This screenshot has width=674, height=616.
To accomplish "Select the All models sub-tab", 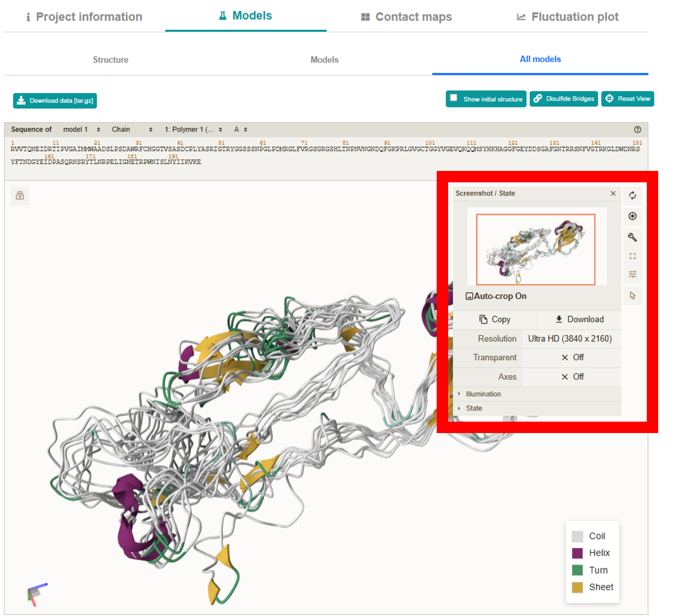I will tap(540, 60).
